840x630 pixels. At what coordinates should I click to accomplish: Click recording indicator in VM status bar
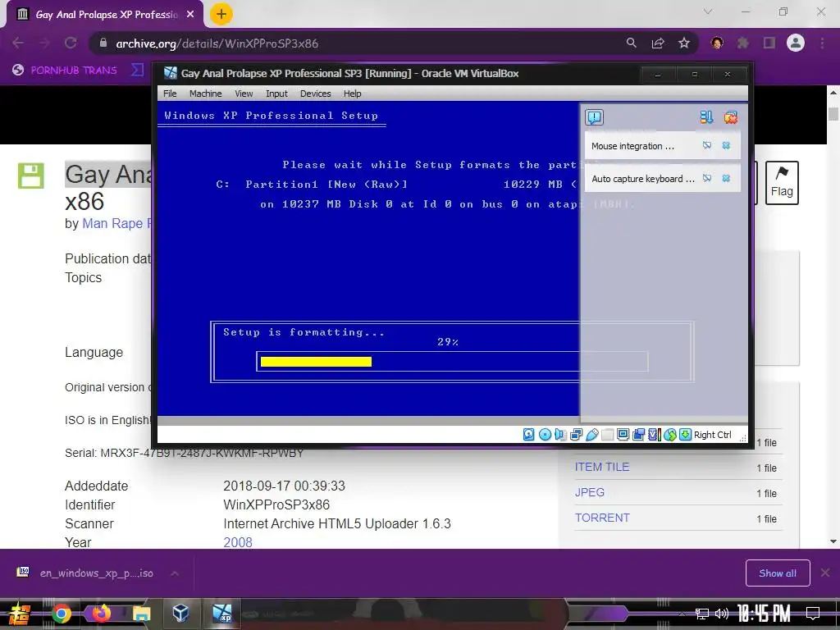pyautogui.click(x=638, y=435)
